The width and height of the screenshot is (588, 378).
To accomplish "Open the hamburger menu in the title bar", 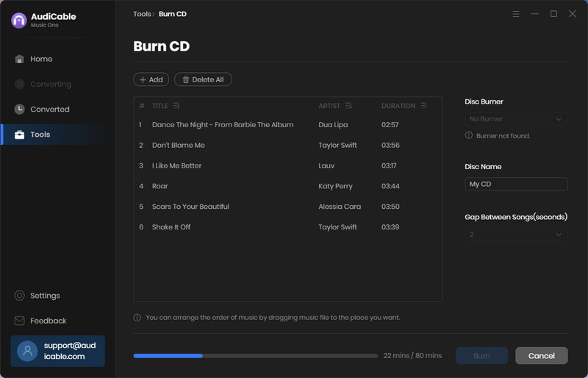I will pyautogui.click(x=516, y=14).
